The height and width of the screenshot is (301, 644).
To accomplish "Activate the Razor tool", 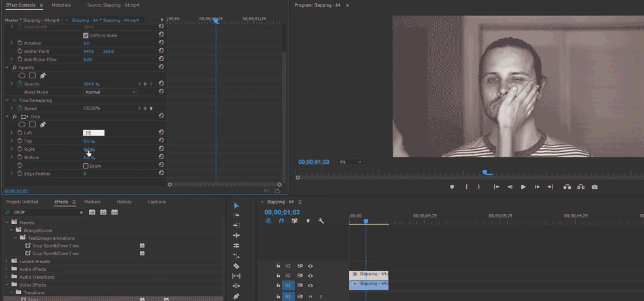I will [236, 266].
